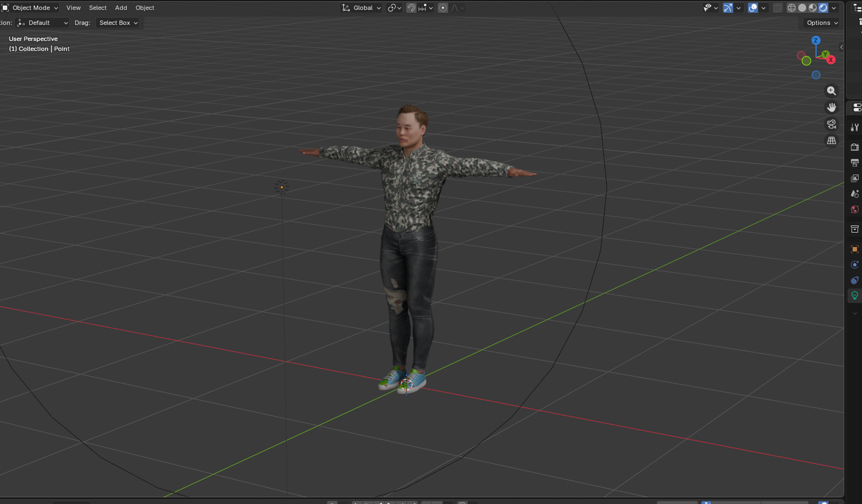Switch to material preview shading
The image size is (862, 504).
[813, 7]
